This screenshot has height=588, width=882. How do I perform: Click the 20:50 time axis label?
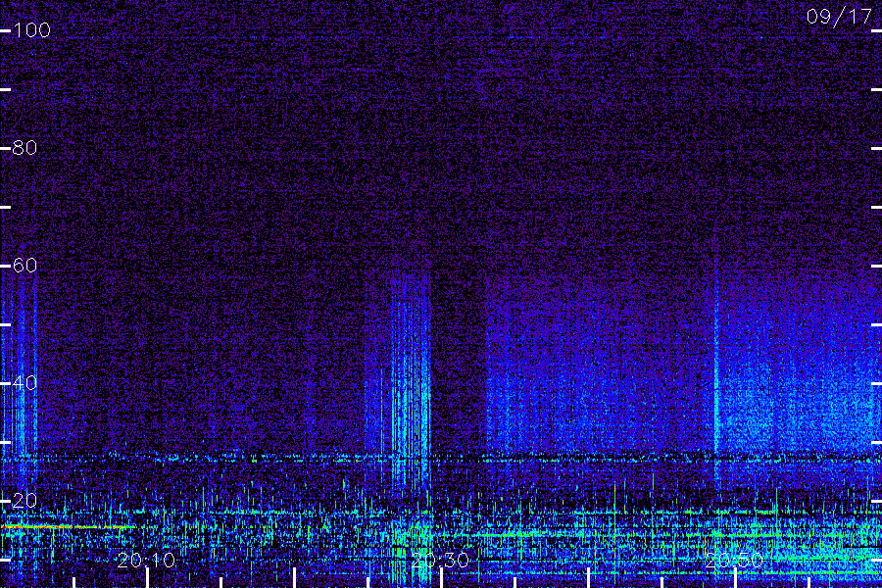point(734,560)
